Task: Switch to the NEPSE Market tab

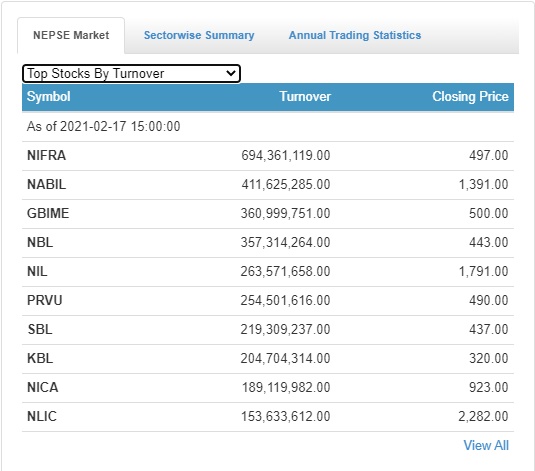Action: (x=71, y=35)
